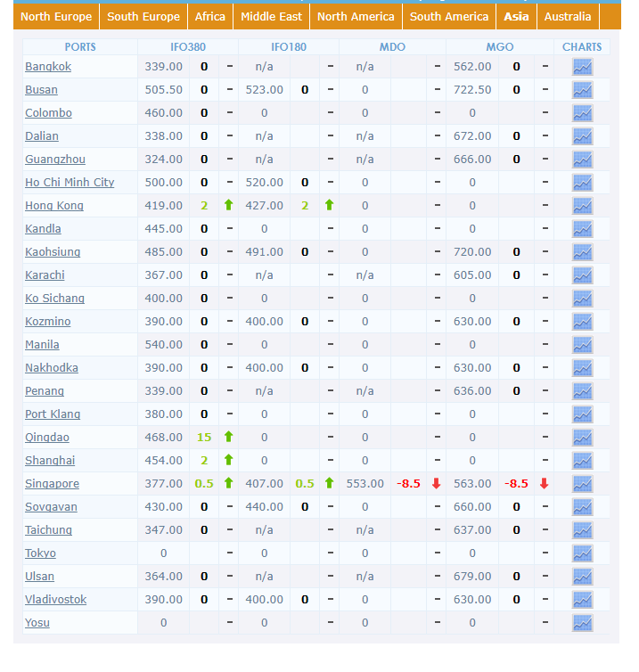Open the Kozmino price chart icon
Viewport: 639px width, 672px height.
pyautogui.click(x=583, y=322)
